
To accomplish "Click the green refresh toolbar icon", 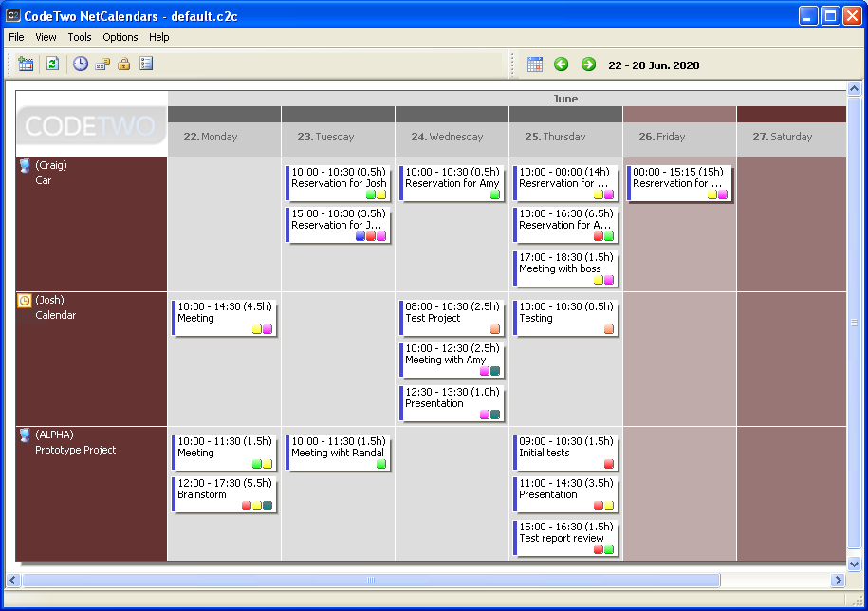I will 53,64.
